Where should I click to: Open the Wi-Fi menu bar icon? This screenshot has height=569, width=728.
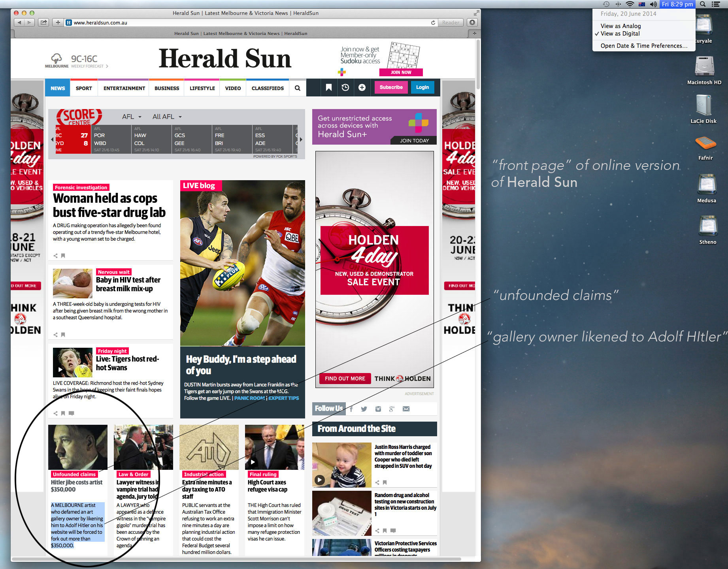[x=630, y=4]
